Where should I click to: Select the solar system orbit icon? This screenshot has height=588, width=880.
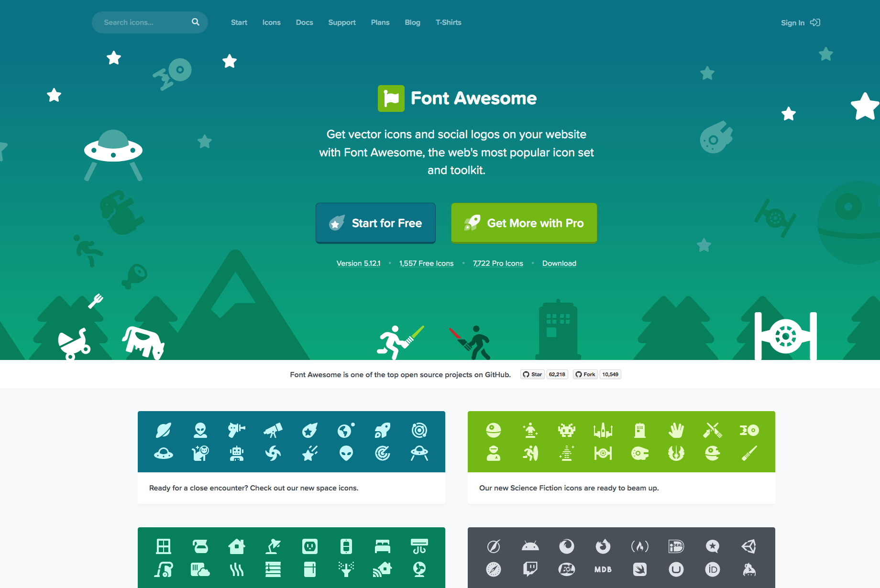pyautogui.click(x=419, y=430)
